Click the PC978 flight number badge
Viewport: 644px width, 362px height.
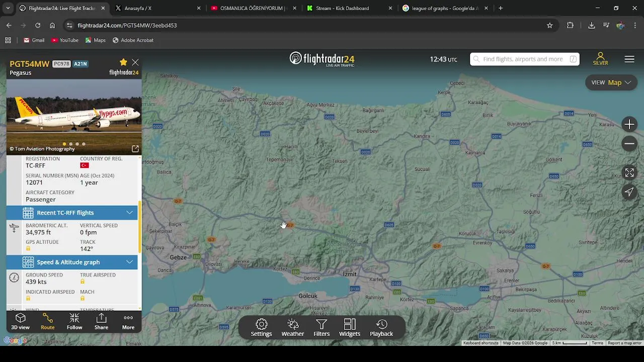click(x=61, y=64)
